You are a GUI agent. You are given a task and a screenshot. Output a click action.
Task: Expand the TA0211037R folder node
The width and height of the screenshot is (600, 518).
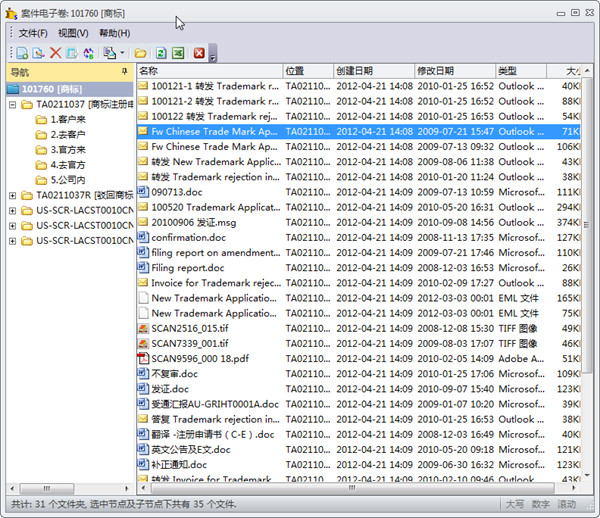click(x=12, y=195)
